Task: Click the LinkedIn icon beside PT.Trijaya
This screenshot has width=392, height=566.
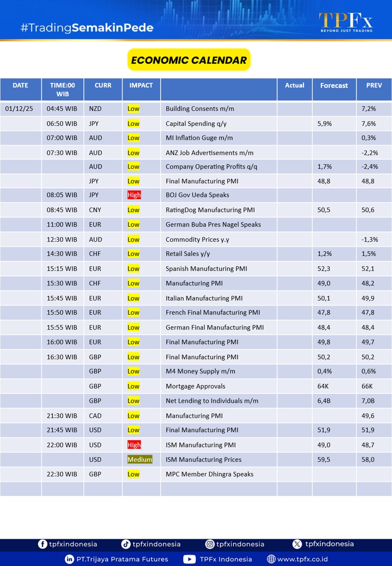Action: [x=70, y=559]
